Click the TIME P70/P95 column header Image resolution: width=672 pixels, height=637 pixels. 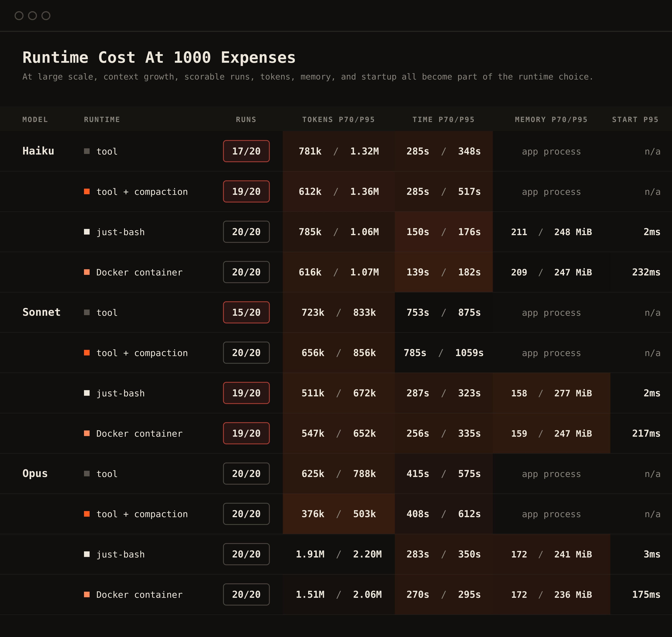[x=443, y=119]
